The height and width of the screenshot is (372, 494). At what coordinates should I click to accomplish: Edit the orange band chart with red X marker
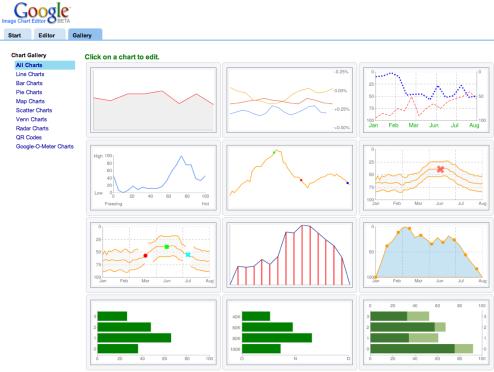point(426,177)
